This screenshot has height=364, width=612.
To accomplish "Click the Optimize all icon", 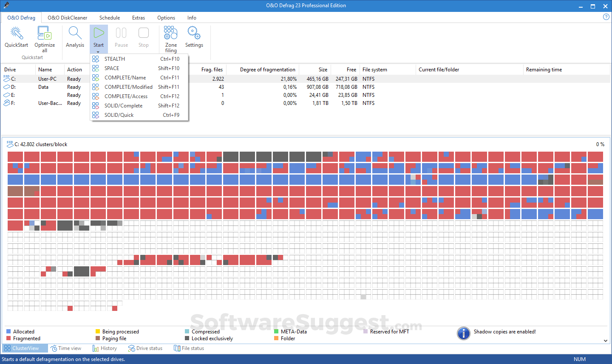I will click(44, 33).
